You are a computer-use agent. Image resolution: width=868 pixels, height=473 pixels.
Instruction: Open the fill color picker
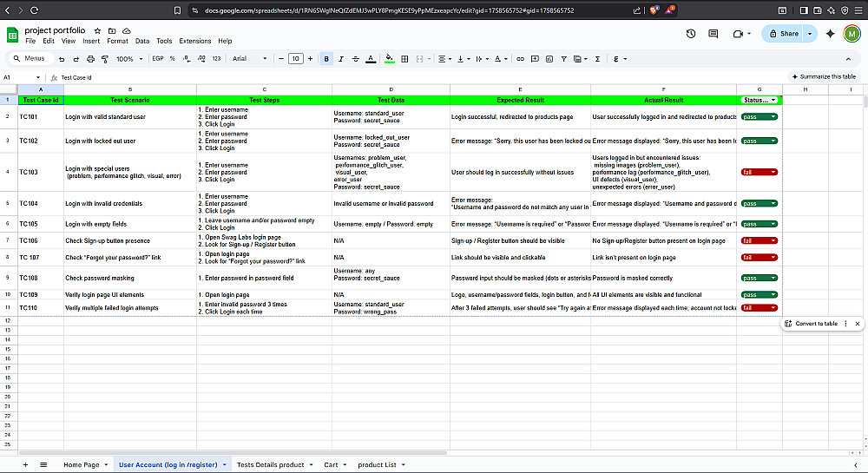[x=389, y=59]
